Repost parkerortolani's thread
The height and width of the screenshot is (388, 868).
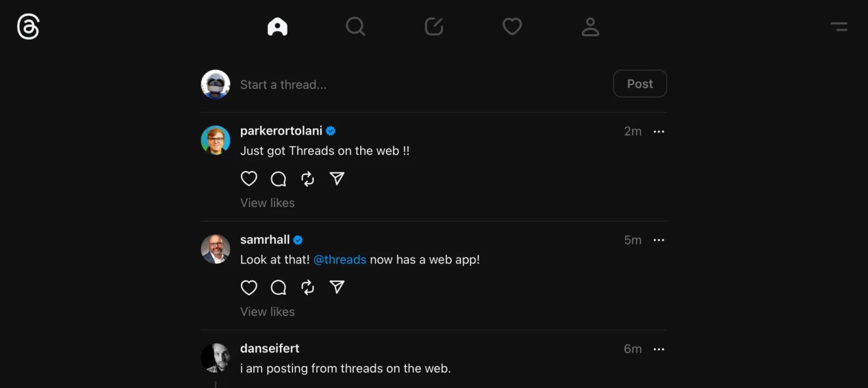(308, 179)
